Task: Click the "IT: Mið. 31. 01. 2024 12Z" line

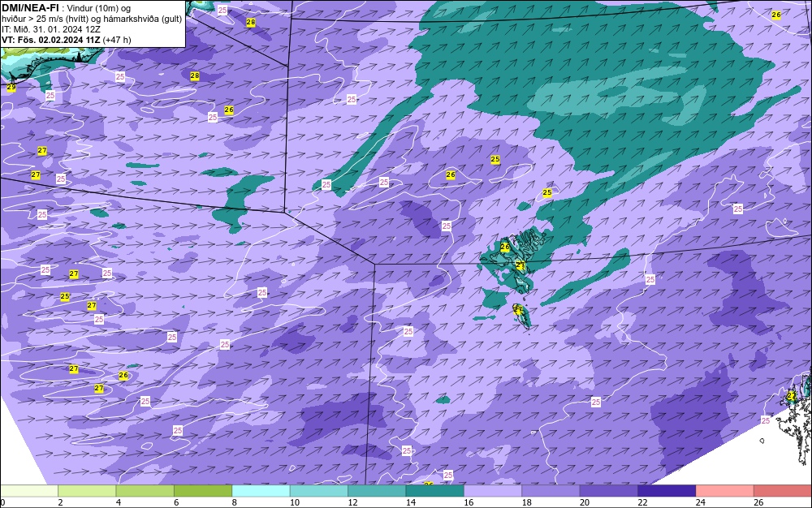Action: pyautogui.click(x=50, y=29)
